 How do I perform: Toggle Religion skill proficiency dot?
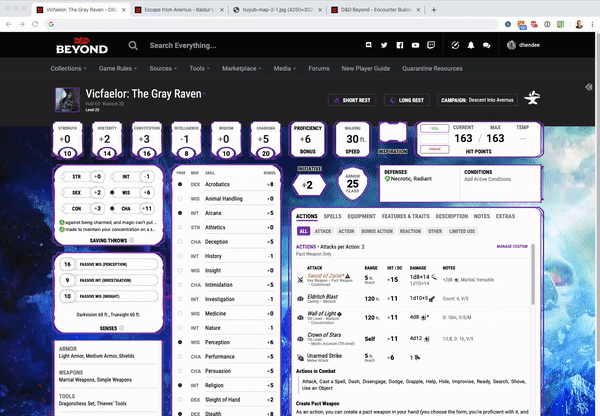pyautogui.click(x=180, y=385)
